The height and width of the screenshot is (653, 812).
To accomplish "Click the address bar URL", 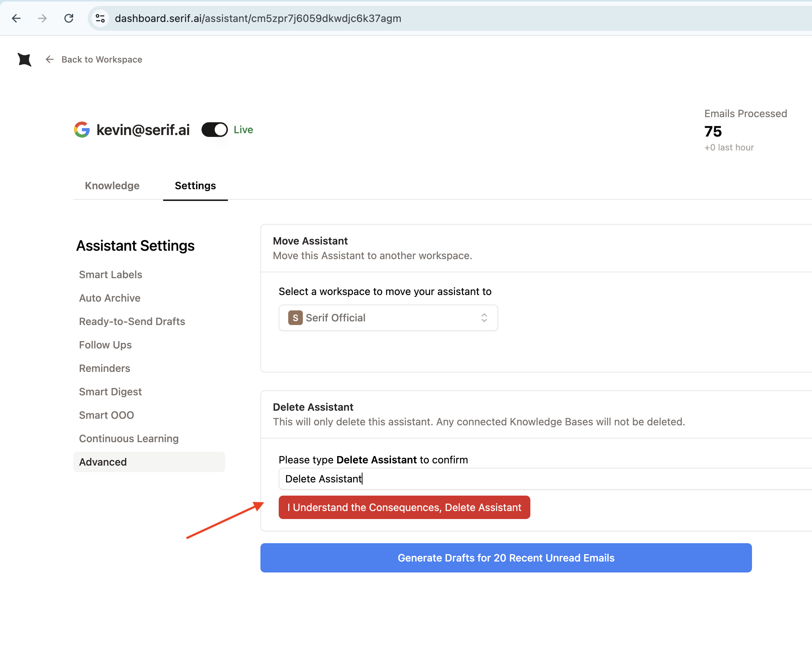I will 258,18.
